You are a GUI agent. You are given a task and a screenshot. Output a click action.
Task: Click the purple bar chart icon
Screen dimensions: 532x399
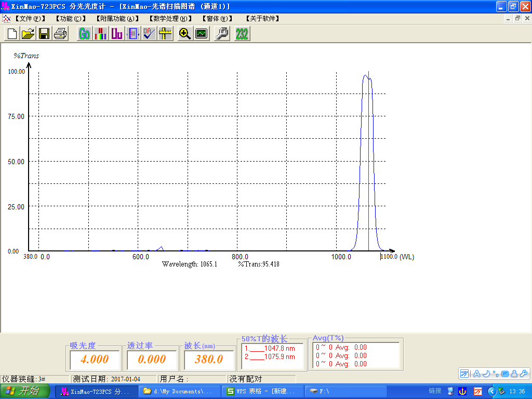[117, 34]
